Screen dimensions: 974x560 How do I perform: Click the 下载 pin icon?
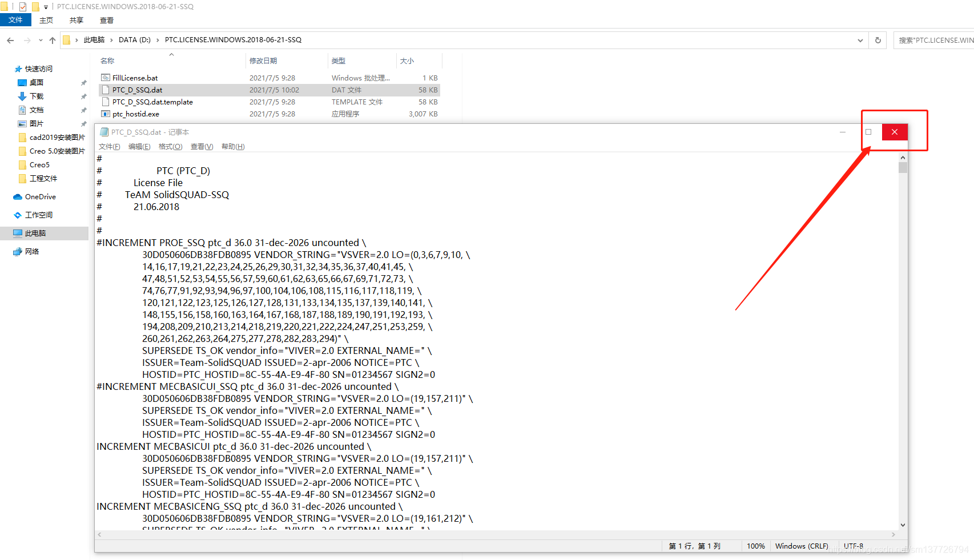(84, 96)
